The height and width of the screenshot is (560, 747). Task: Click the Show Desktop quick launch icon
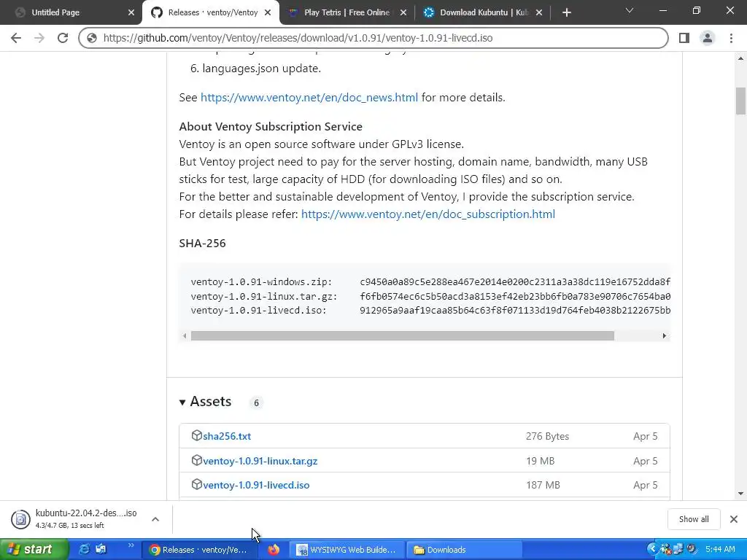coord(101,549)
